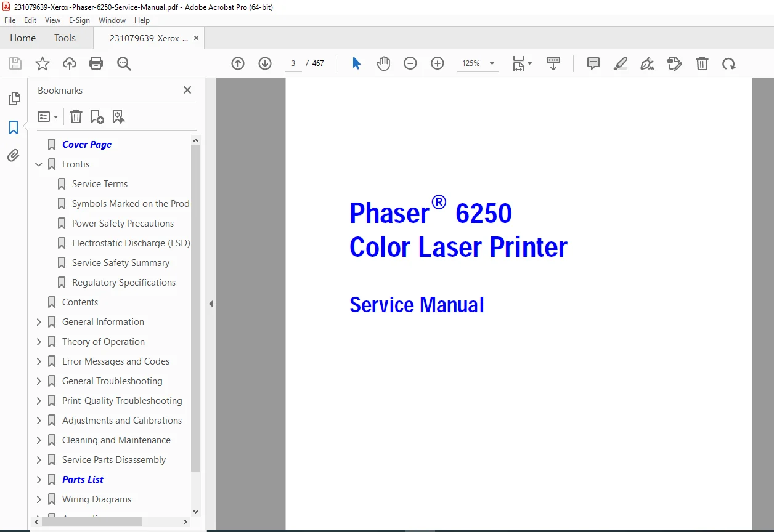Open the page thumbnails panel
Screen dimensions: 774x532
click(14, 99)
